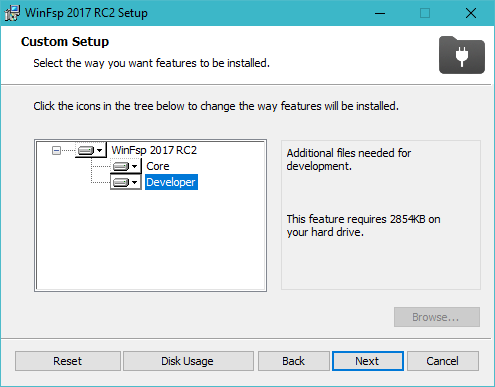Close the setup window
495x387 pixels.
pyautogui.click(x=471, y=13)
